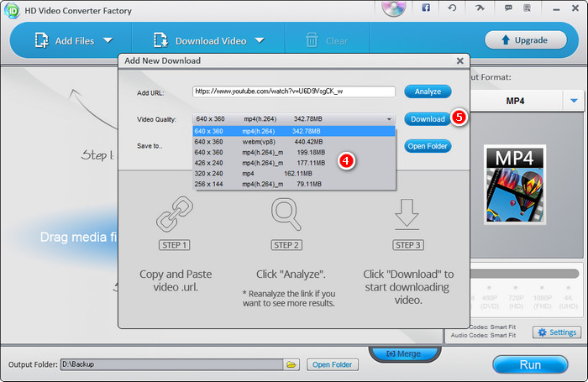Open the Download Video tool

coord(200,40)
